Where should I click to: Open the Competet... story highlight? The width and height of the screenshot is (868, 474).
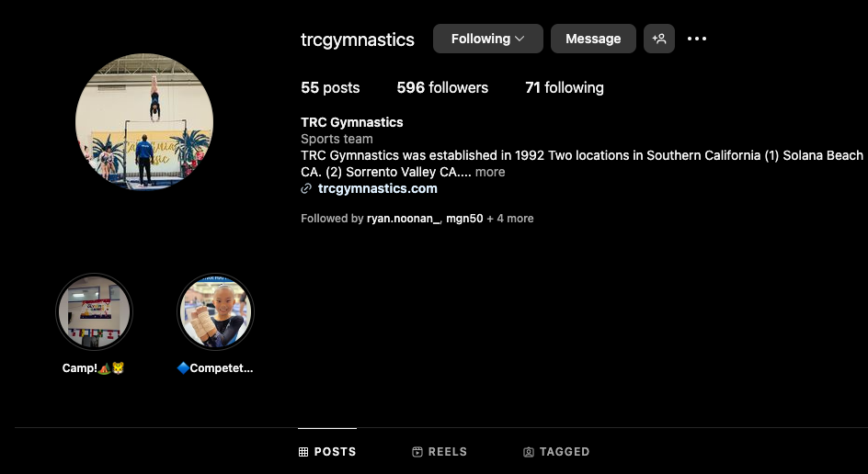[215, 312]
